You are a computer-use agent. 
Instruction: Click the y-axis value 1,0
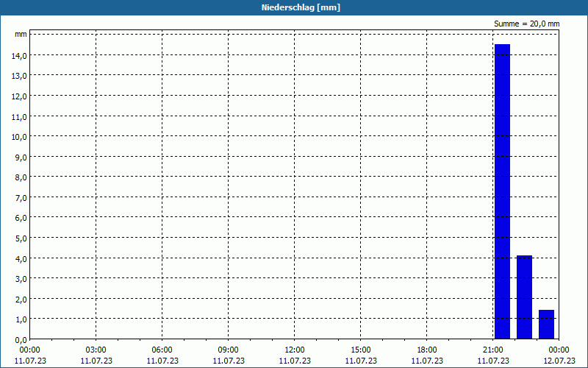click(x=21, y=319)
